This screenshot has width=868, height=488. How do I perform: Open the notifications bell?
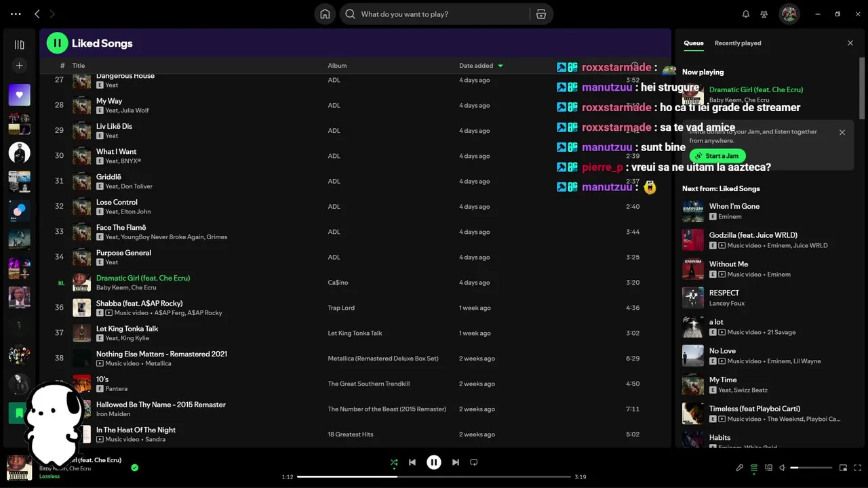point(746,14)
